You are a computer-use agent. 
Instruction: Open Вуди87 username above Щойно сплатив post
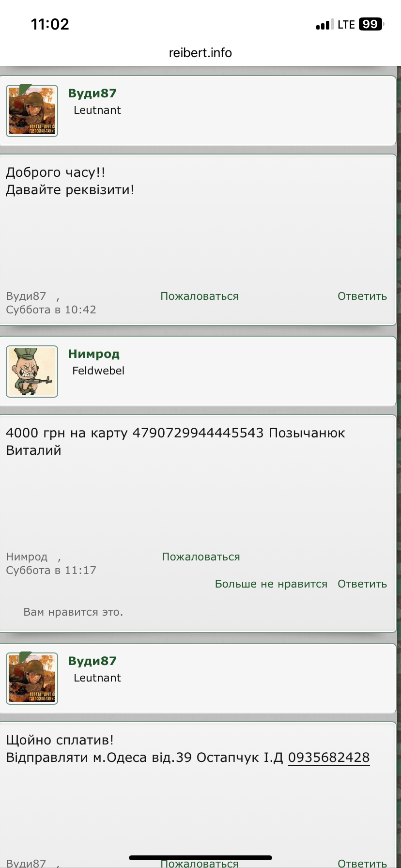point(92,661)
